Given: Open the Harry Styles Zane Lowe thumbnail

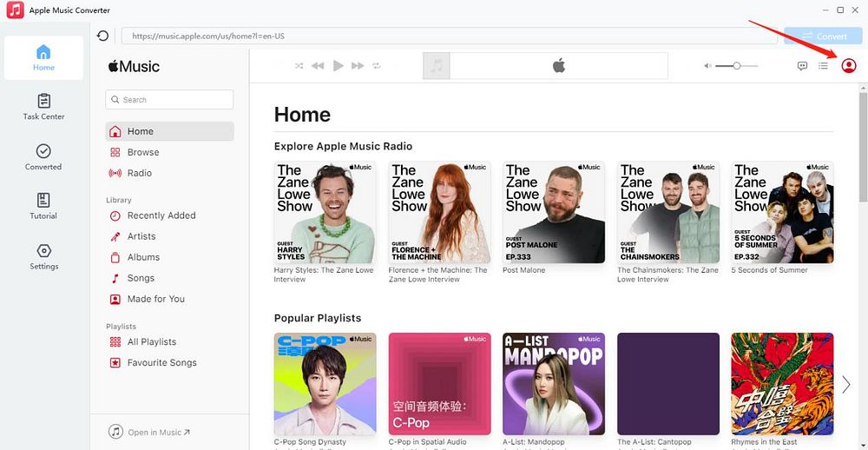Looking at the screenshot, I should coord(325,212).
